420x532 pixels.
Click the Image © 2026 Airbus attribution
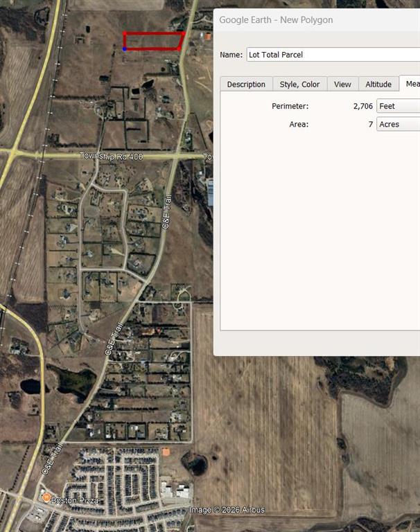(x=227, y=511)
